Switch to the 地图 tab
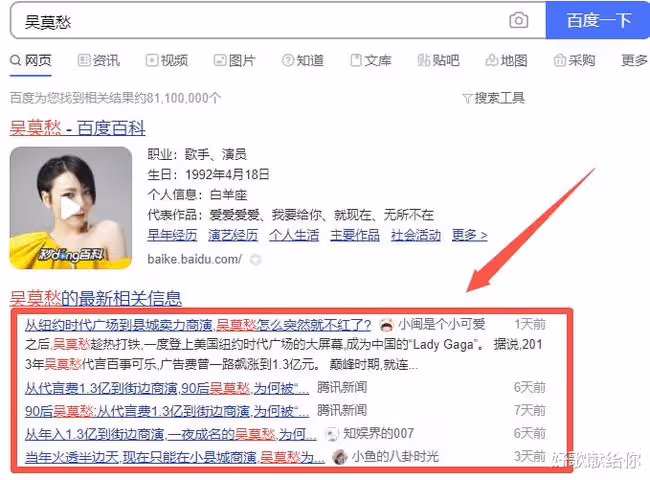 click(506, 61)
